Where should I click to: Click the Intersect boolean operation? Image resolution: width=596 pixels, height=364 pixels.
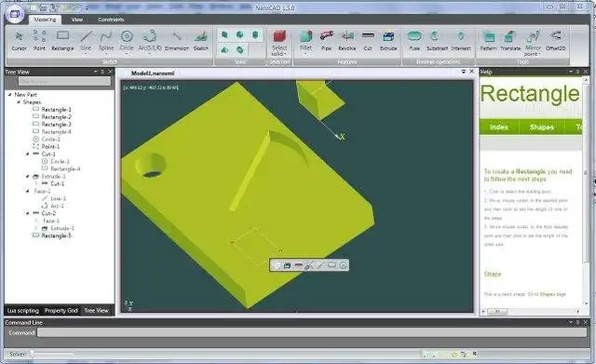point(461,41)
